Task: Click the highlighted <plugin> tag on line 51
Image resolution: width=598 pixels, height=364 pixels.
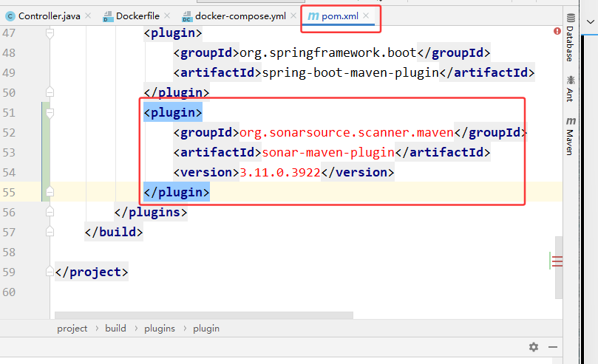Action: coord(173,113)
